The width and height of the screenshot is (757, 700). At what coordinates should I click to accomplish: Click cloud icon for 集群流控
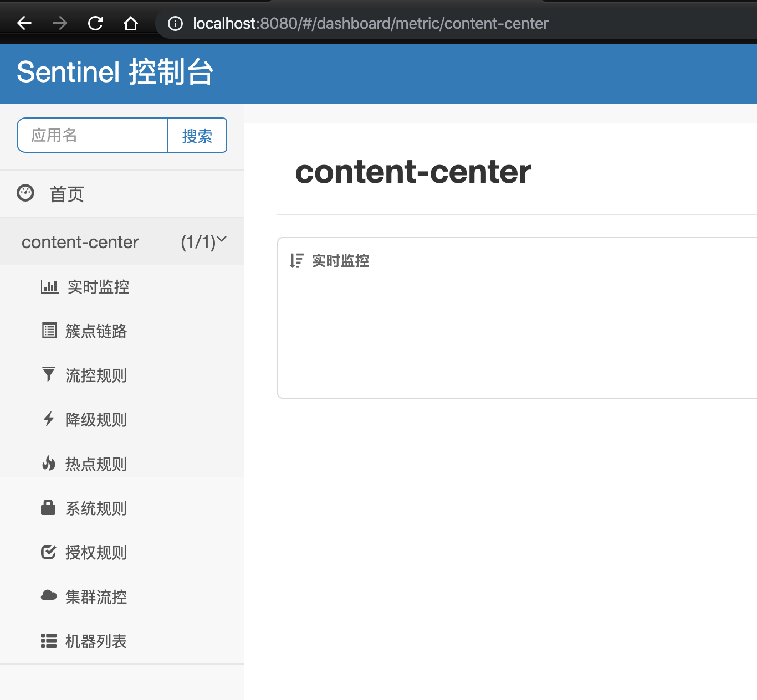tap(49, 595)
